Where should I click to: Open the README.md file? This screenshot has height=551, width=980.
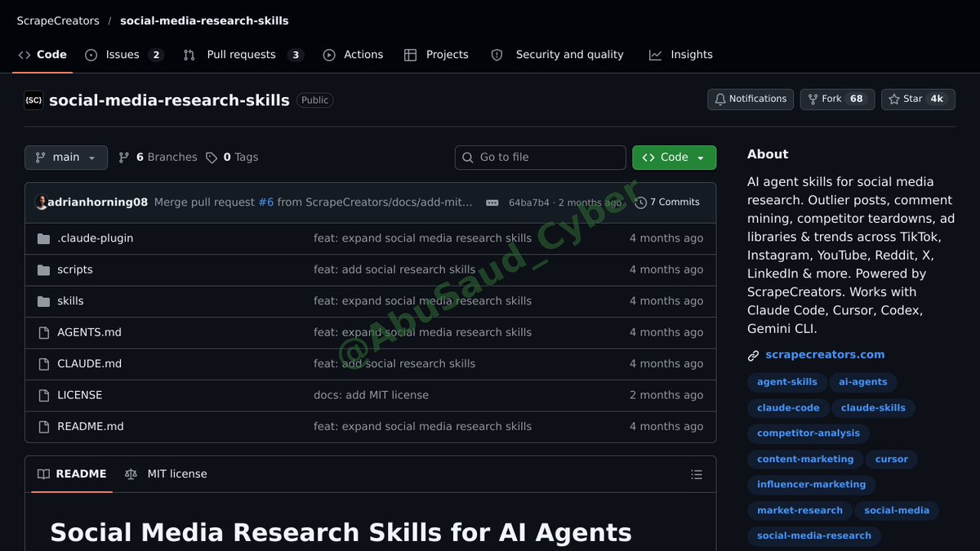pos(91,426)
